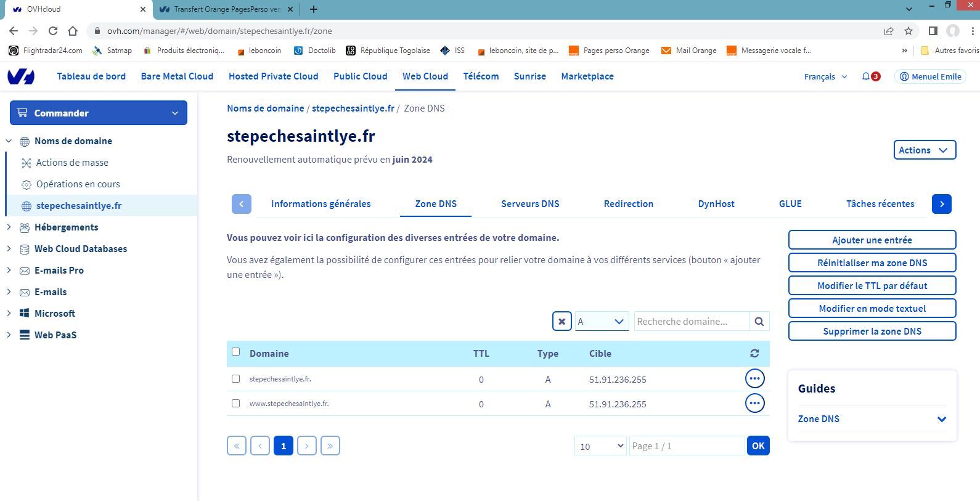Toggle the select-all checkbox in Domaine header
This screenshot has height=501, width=980.
[x=235, y=352]
